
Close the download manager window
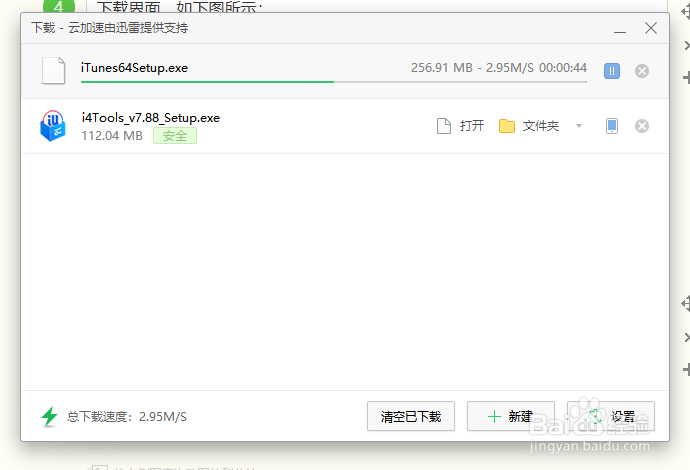(651, 28)
